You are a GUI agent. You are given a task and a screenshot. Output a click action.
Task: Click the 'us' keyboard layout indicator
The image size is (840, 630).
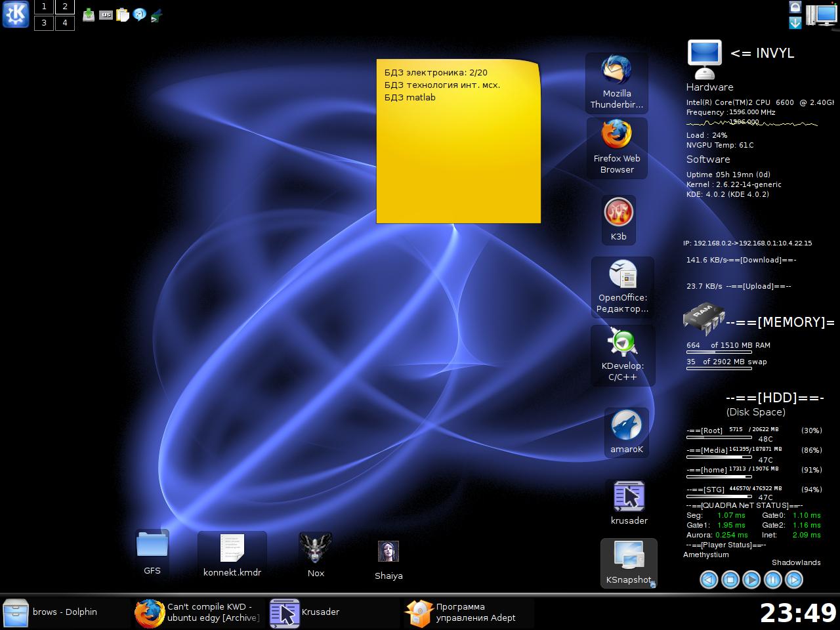coord(106,15)
